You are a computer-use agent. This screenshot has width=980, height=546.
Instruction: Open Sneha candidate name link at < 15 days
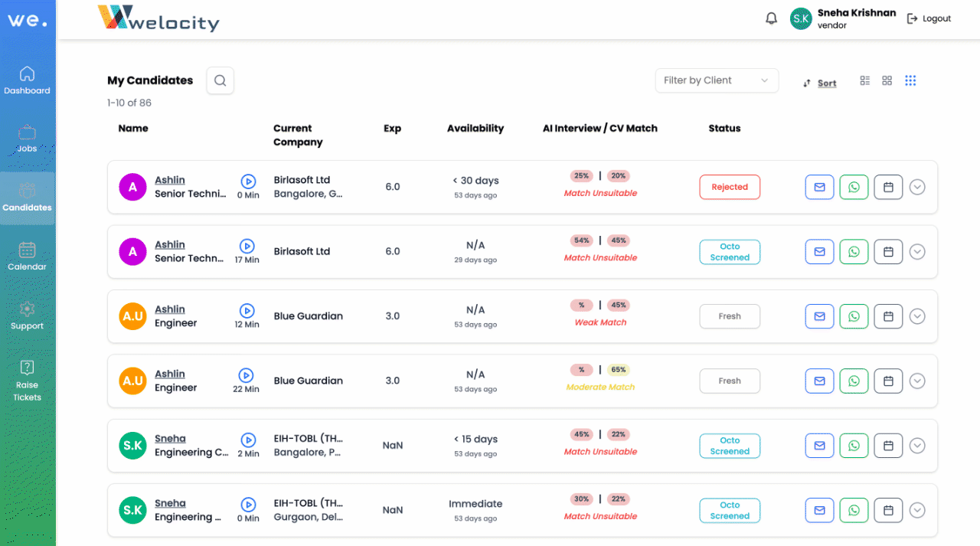tap(170, 439)
